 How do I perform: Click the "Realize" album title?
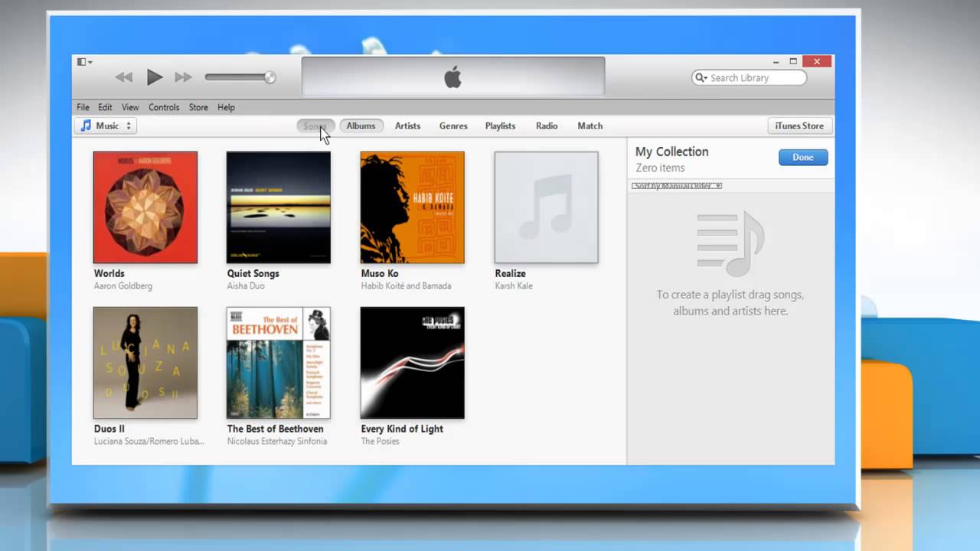point(510,273)
